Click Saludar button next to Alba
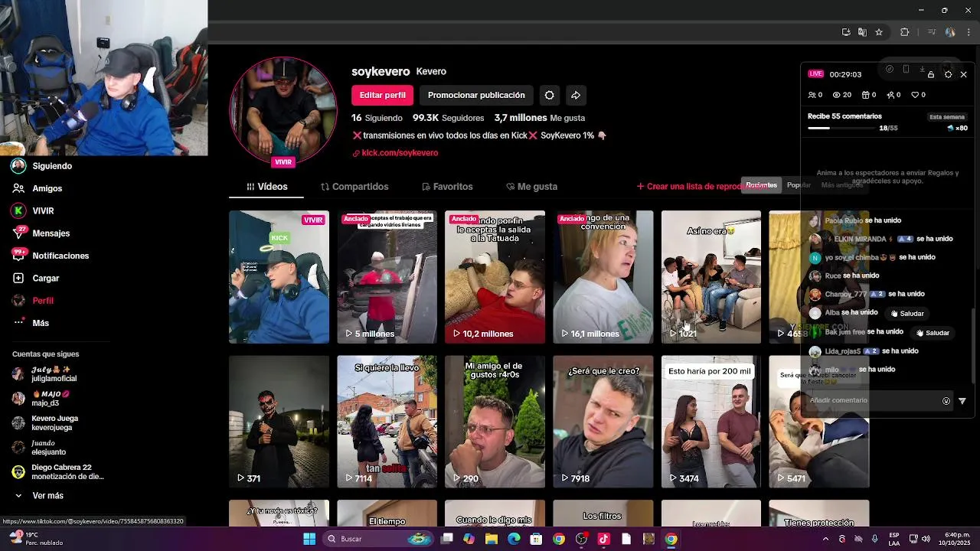 [906, 314]
